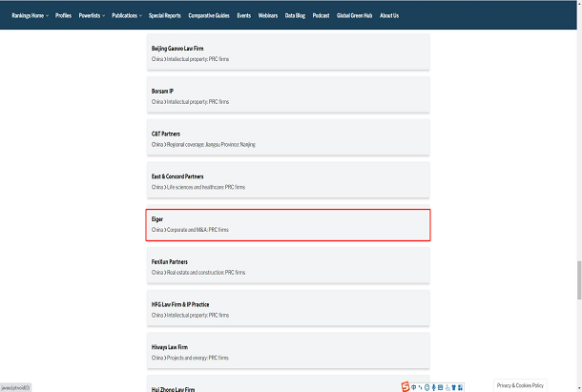Go to Comparative Guides in the navigation
The image size is (582, 392).
209,15
